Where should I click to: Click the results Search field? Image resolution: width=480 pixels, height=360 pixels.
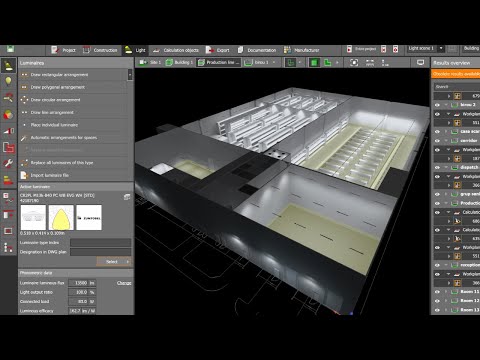[x=457, y=87]
